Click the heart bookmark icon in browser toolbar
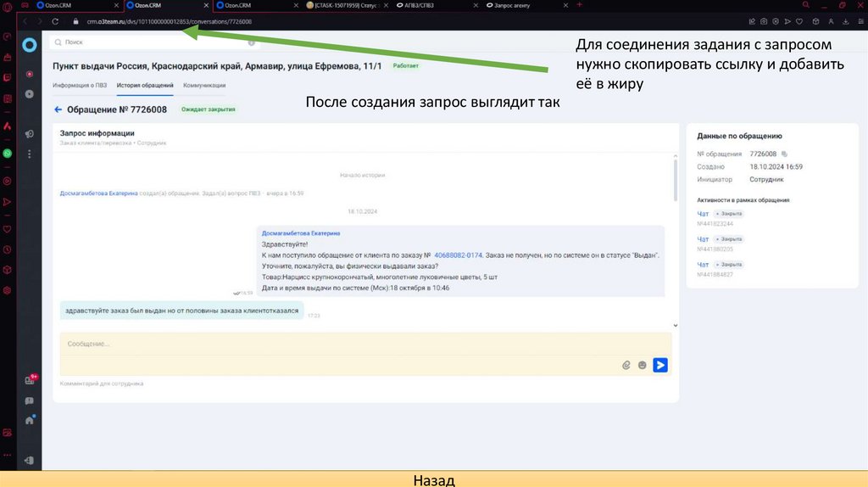This screenshot has width=868, height=487. (799, 21)
